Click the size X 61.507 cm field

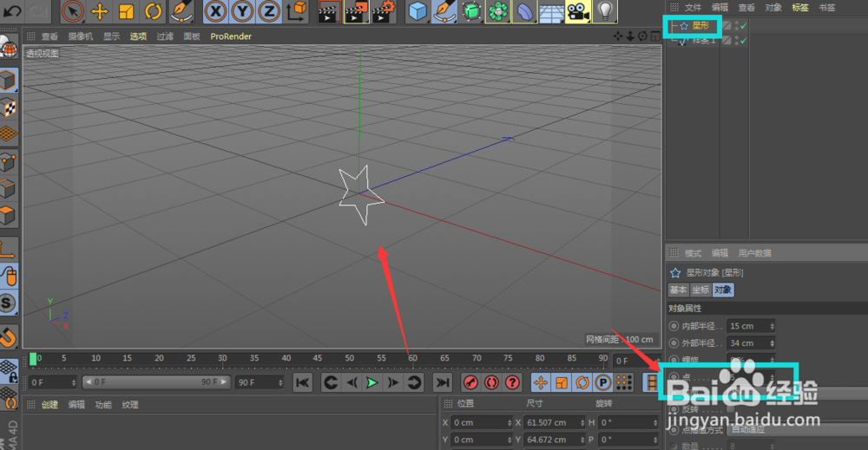(x=554, y=423)
